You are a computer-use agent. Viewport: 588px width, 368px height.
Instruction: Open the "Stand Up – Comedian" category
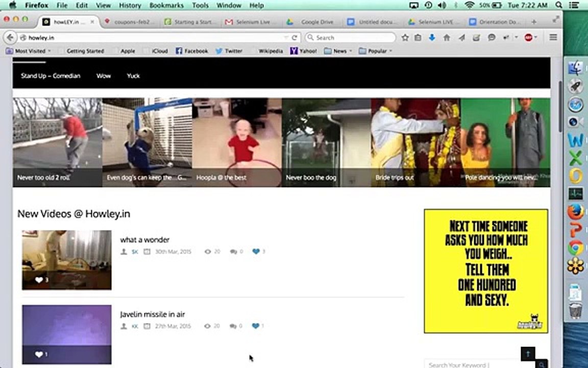(51, 76)
